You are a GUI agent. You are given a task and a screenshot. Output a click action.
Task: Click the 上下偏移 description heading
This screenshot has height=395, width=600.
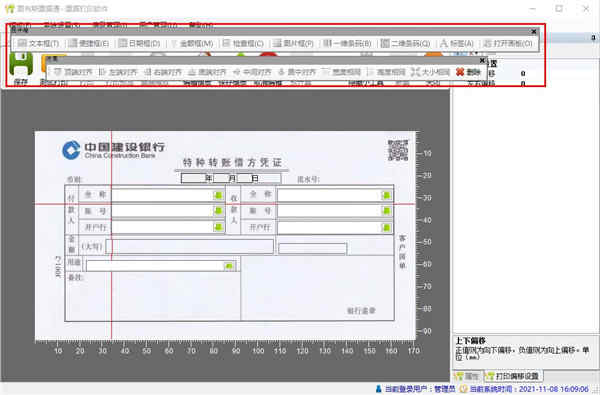pos(471,340)
